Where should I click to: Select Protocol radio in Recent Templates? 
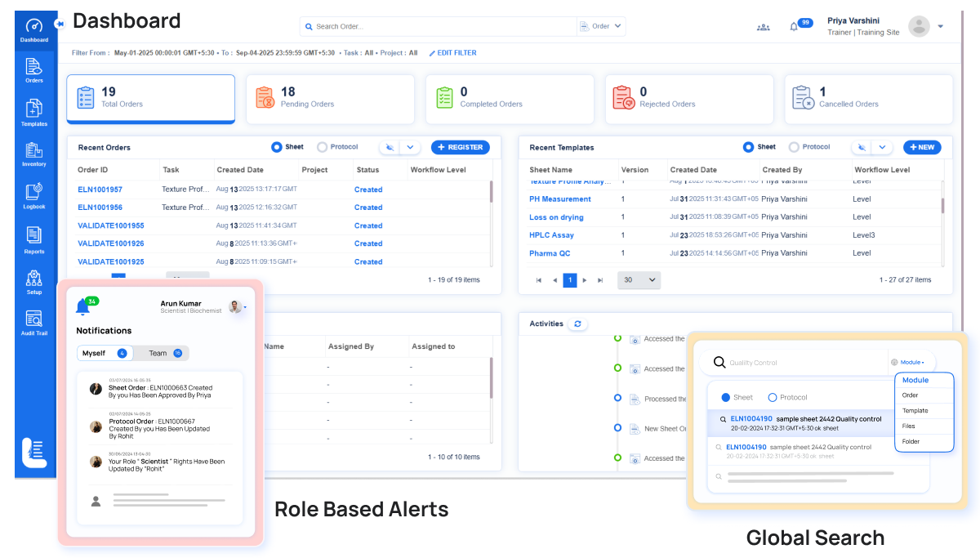point(794,147)
